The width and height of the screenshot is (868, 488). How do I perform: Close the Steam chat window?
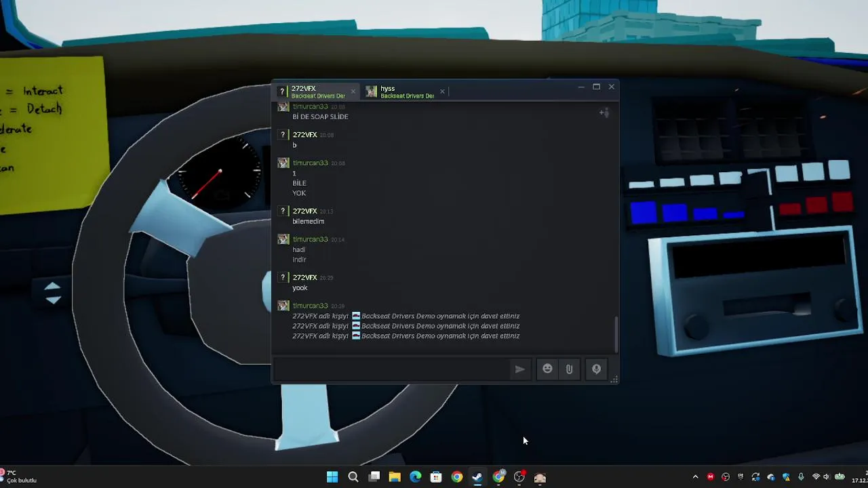click(x=612, y=87)
